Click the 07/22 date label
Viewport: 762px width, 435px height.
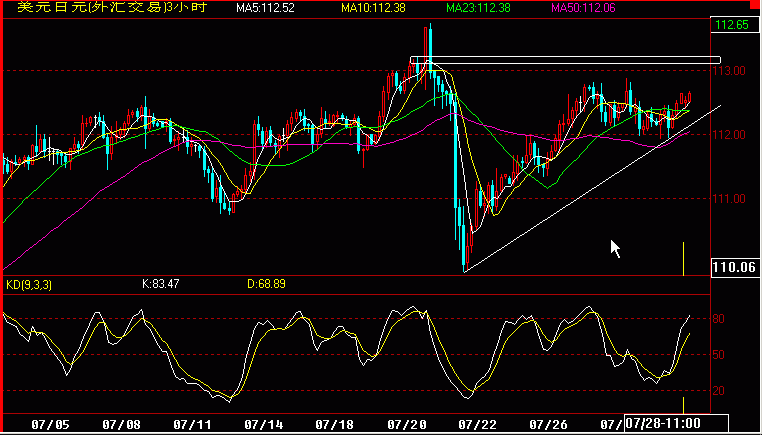(x=477, y=425)
